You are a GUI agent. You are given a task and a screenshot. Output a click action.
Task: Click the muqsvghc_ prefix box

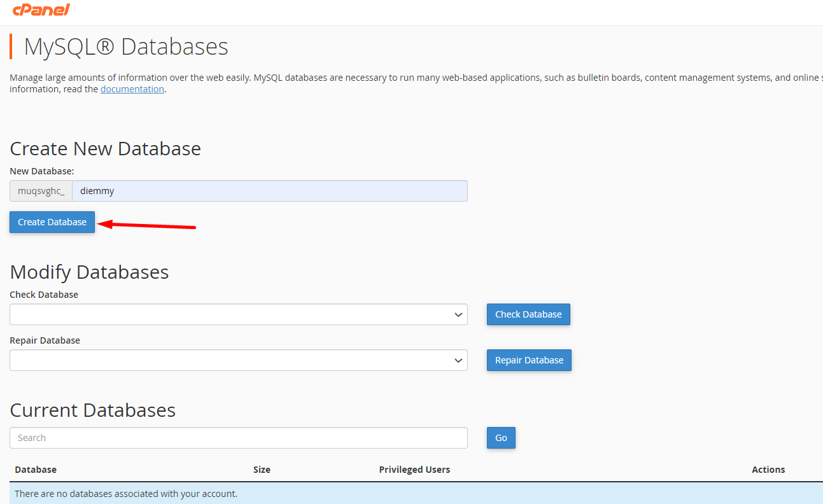click(x=41, y=191)
